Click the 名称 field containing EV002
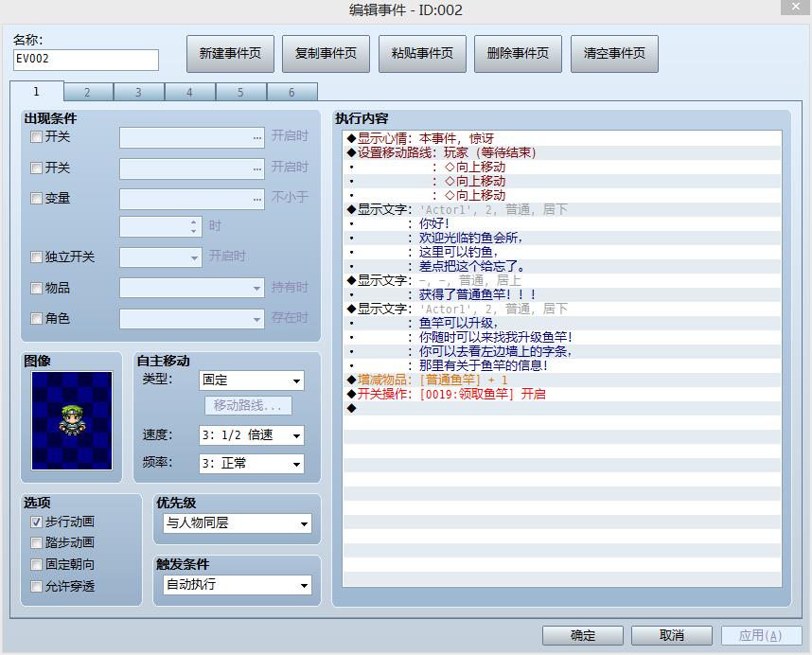 pyautogui.click(x=86, y=60)
